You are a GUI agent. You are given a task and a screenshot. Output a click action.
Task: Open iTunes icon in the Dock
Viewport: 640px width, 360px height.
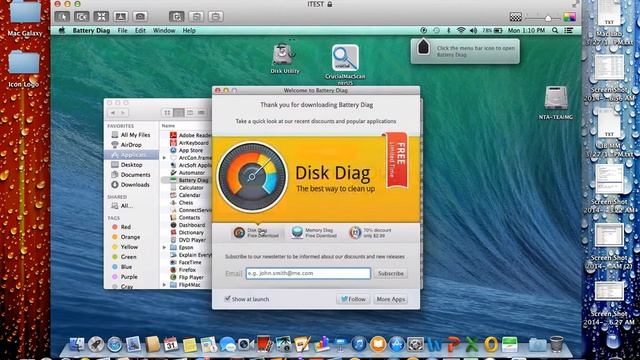point(358,344)
